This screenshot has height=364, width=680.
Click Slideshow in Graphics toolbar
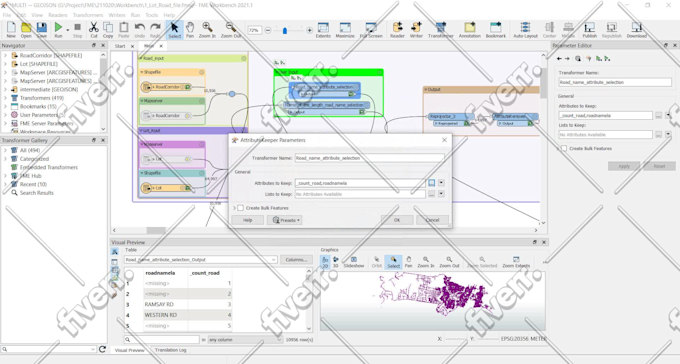coord(354,262)
